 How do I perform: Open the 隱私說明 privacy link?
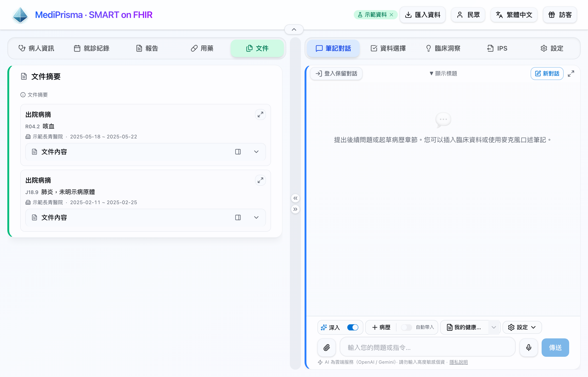coord(458,362)
